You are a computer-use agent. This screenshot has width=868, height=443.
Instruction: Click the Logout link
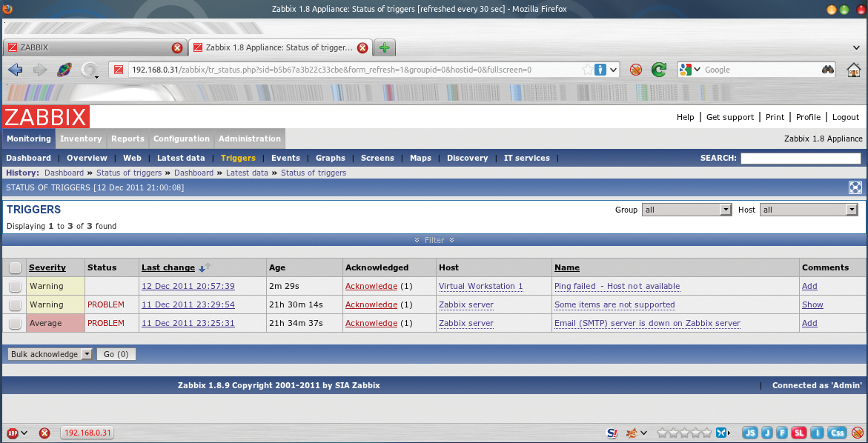coord(846,117)
